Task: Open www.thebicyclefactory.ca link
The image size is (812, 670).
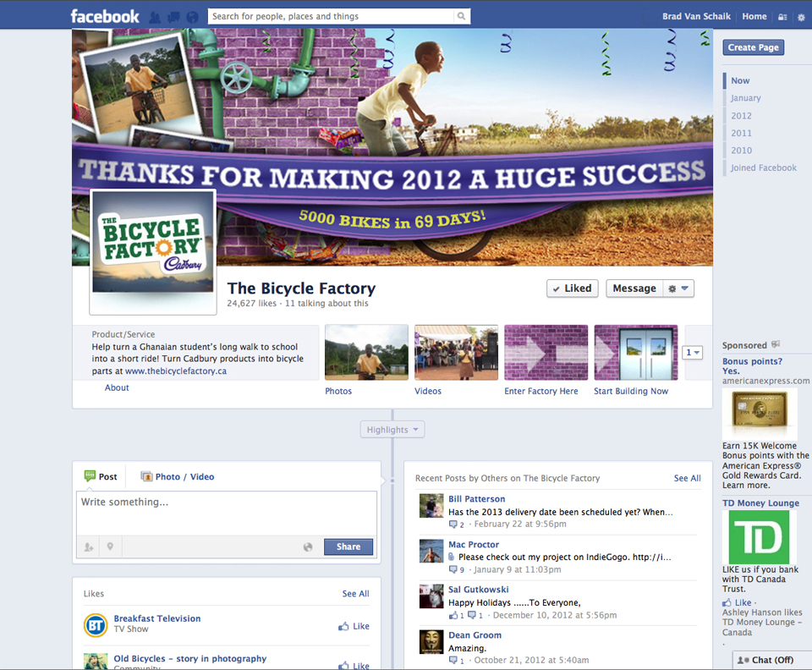Action: point(176,371)
